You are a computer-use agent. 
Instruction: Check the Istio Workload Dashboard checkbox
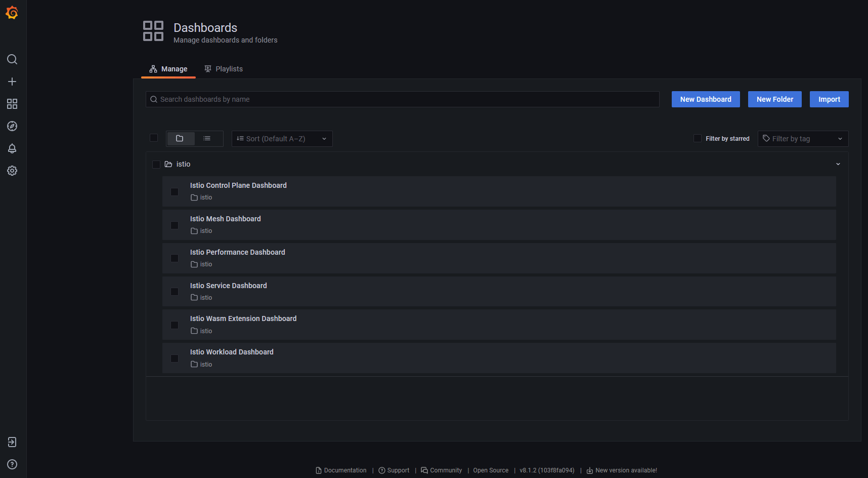(175, 358)
